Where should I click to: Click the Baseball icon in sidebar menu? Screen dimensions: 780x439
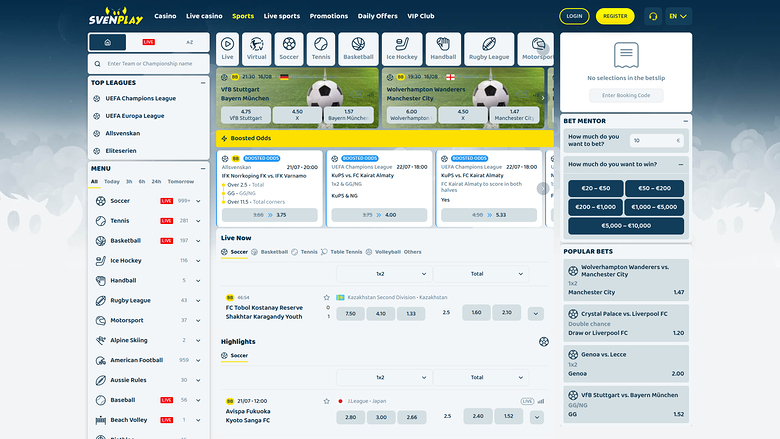click(100, 400)
